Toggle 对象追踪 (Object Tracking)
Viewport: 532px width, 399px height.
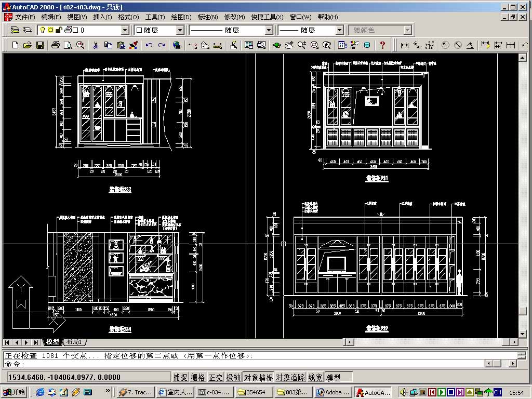click(290, 377)
